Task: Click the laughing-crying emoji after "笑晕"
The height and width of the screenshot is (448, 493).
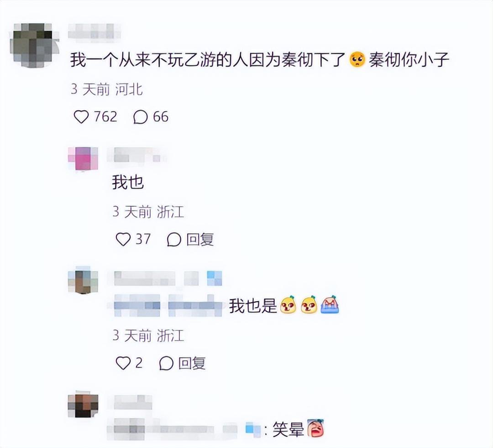Action: point(315,428)
